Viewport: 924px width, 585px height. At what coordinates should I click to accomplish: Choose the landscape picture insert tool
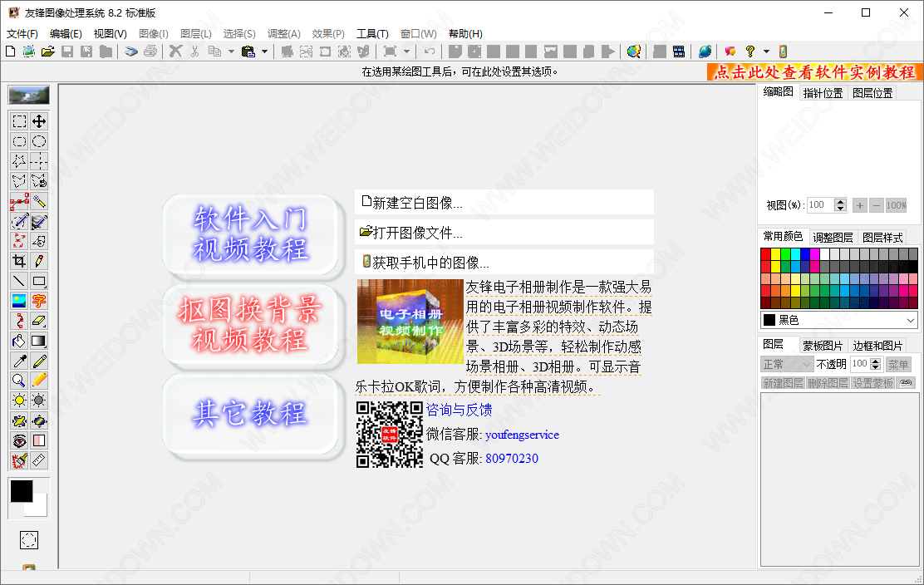tap(19, 301)
